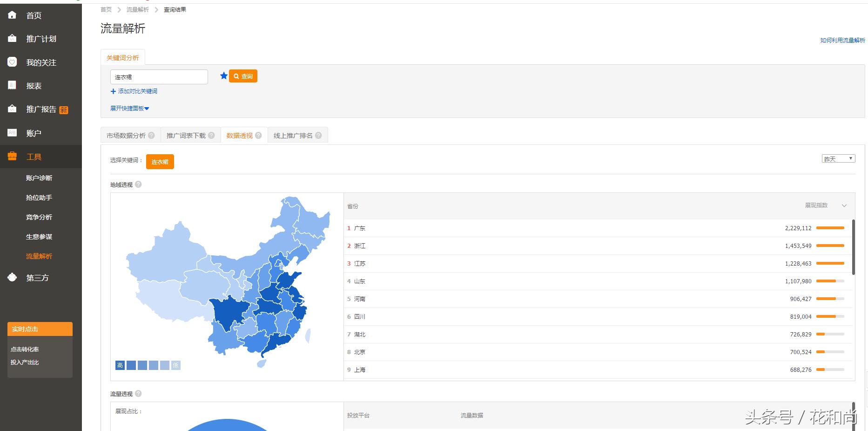
Task: Click inside the keyword search input field
Action: 159,76
